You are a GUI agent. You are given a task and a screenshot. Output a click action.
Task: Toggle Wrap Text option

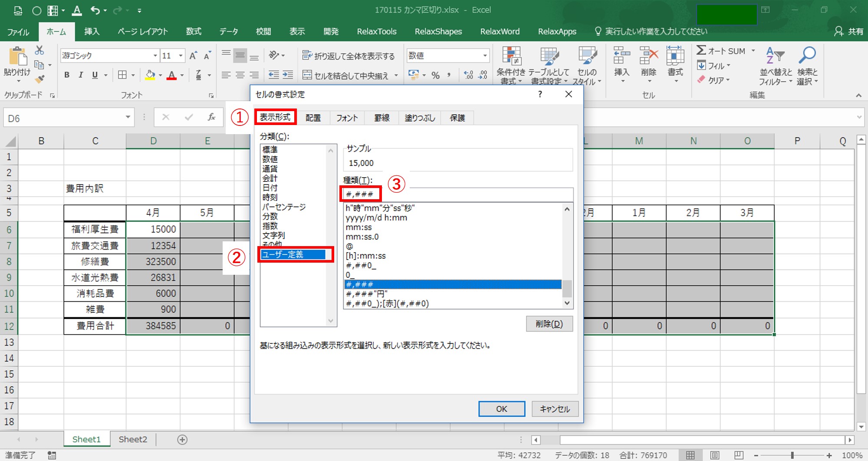pos(349,56)
